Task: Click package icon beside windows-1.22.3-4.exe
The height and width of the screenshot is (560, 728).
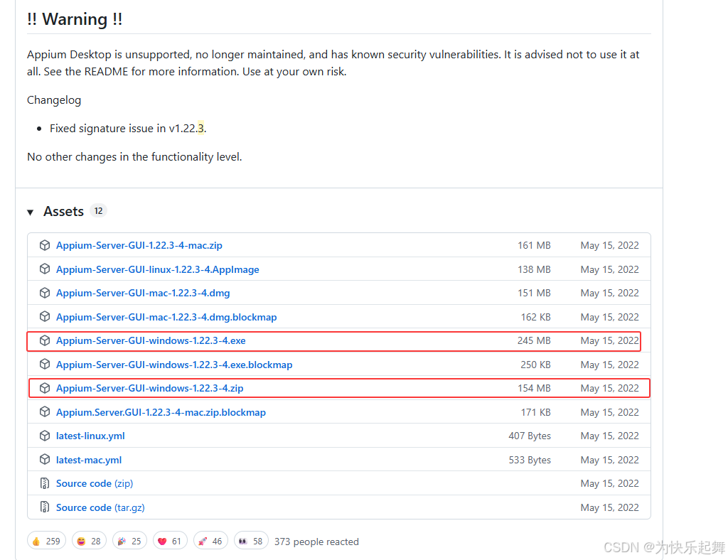Action: tap(45, 340)
